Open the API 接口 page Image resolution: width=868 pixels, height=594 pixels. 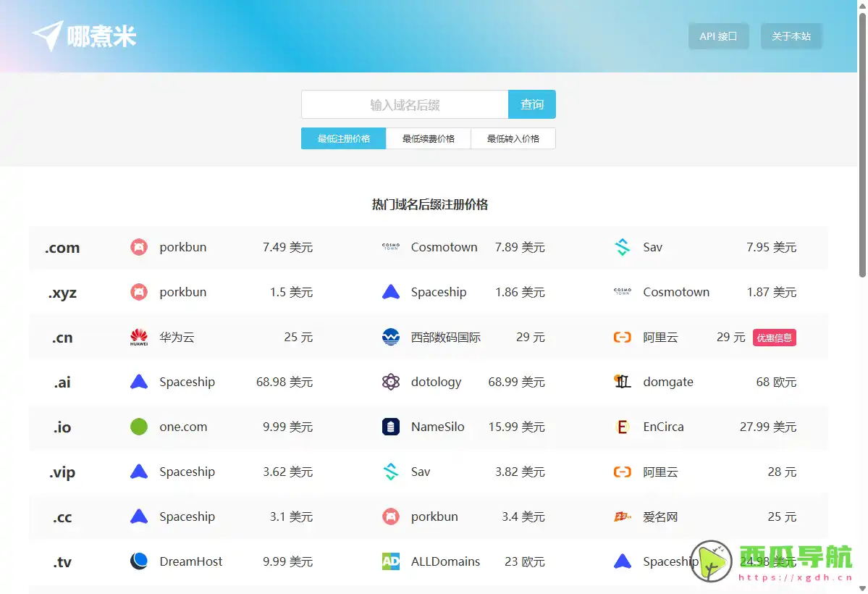[x=718, y=36]
